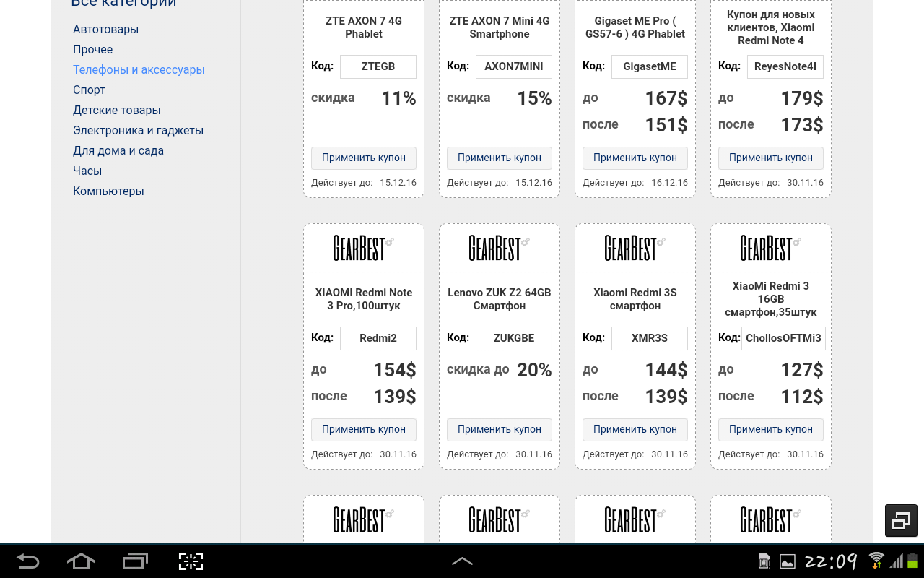Apply coupon for ZTE AXON 7 4G Phablet
The width and height of the screenshot is (924, 578).
tap(364, 158)
